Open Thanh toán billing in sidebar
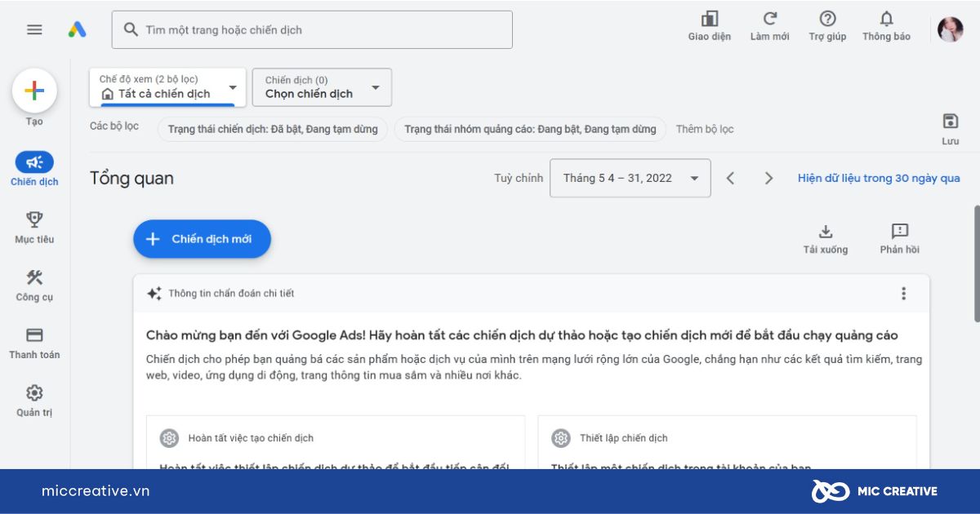This screenshot has width=980, height=514. point(34,343)
